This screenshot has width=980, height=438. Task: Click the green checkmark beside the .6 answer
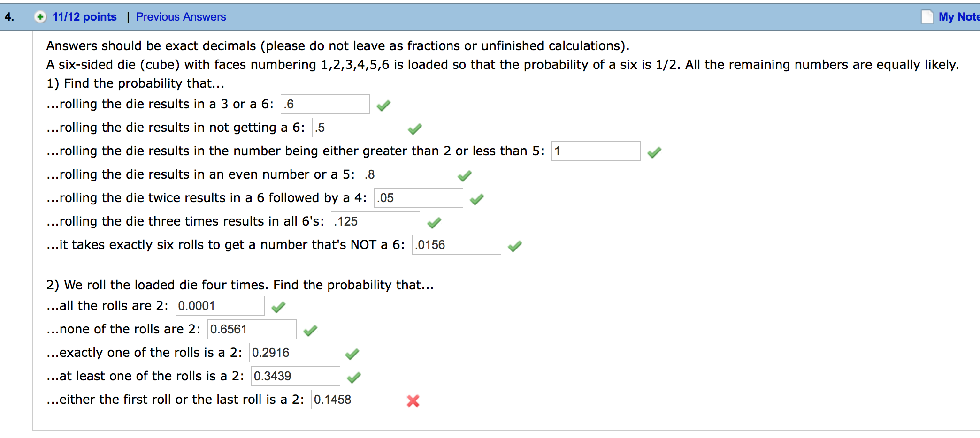tap(383, 105)
